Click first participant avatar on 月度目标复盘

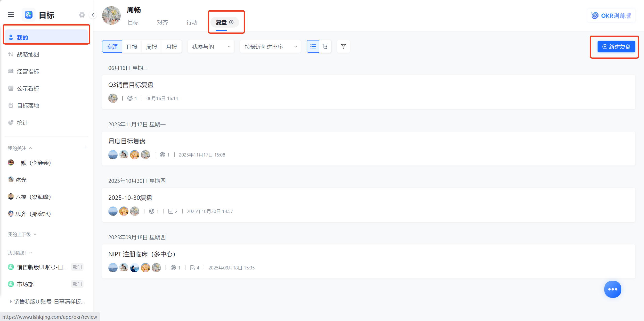(113, 155)
